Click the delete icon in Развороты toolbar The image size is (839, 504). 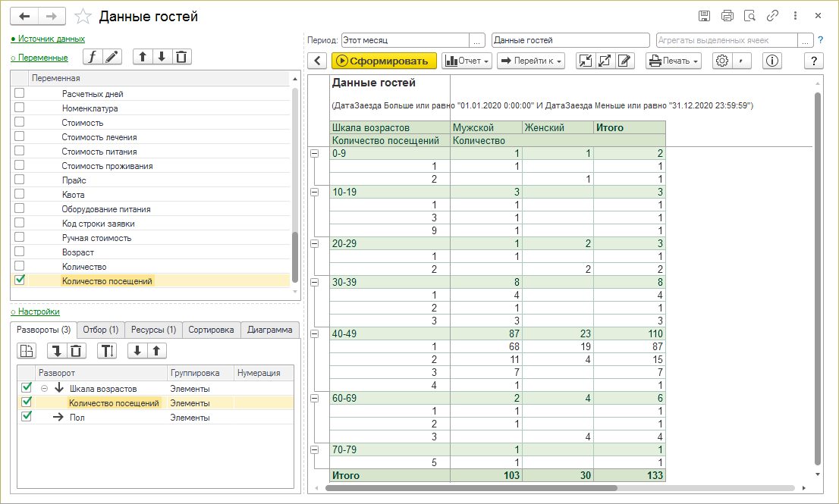pyautogui.click(x=77, y=350)
